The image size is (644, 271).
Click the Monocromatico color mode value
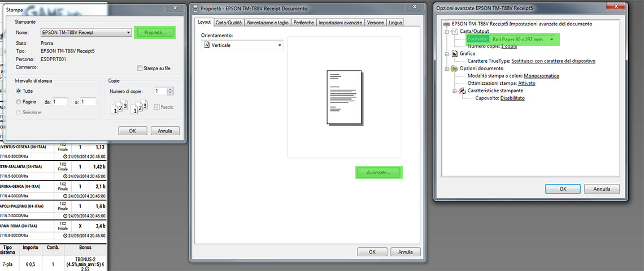coord(541,76)
